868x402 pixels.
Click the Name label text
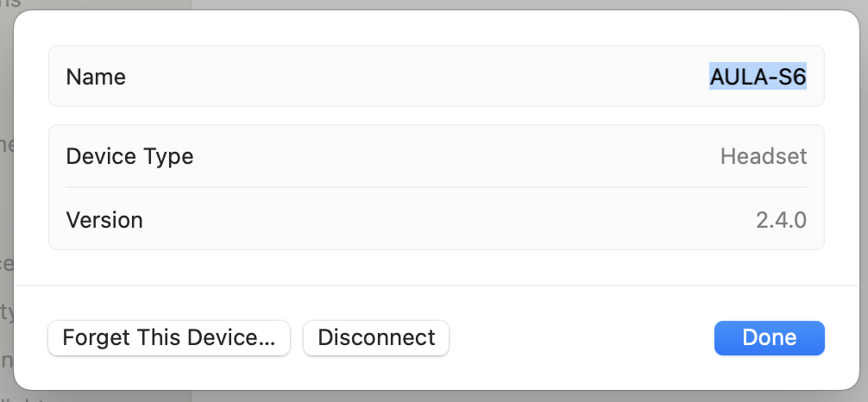click(x=96, y=77)
